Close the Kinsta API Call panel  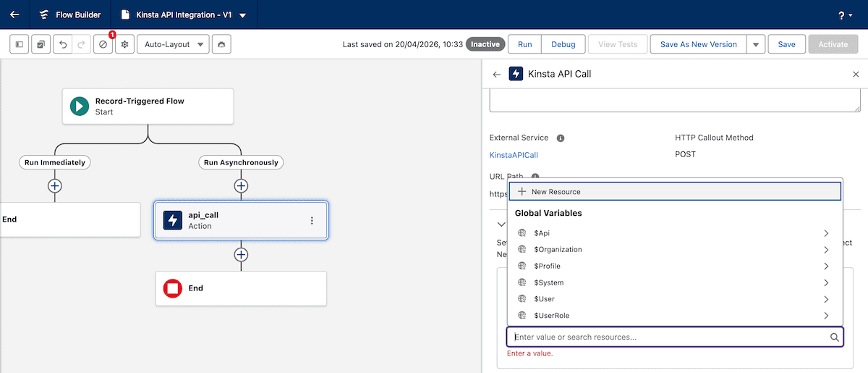[856, 74]
